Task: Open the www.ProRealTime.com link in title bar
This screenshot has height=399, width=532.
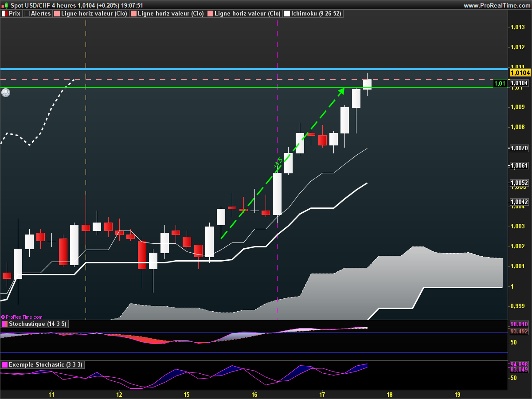Action: [x=497, y=5]
